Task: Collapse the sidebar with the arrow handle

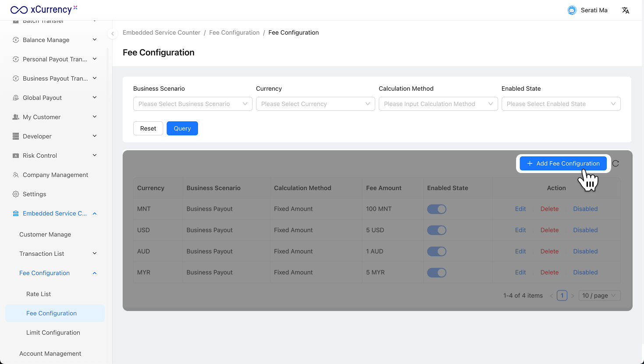Action: (x=113, y=34)
